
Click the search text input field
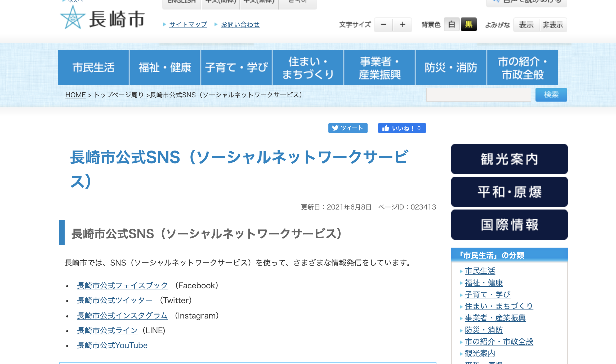(479, 95)
